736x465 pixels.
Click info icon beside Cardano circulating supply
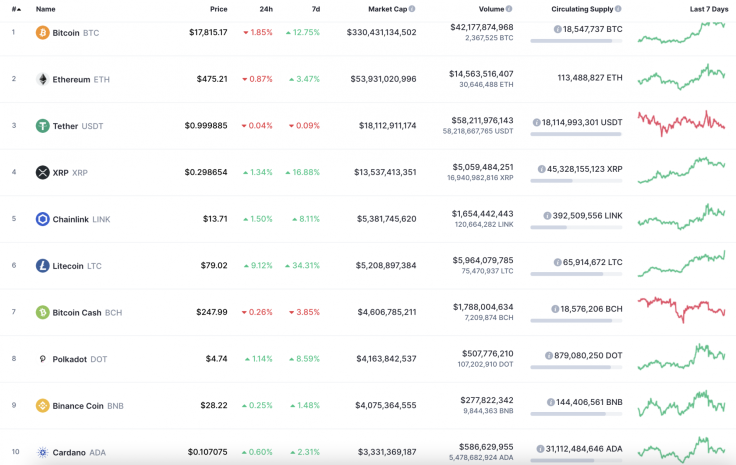point(540,449)
